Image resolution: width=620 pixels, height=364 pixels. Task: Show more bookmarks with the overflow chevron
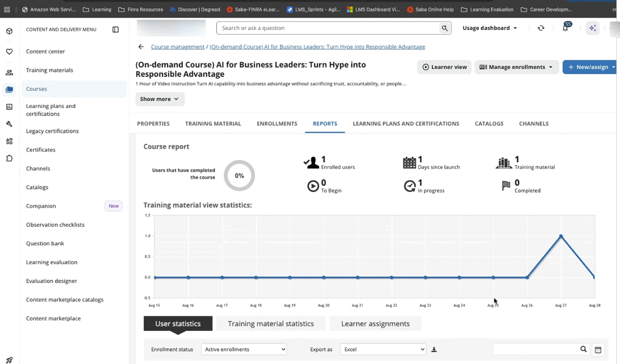click(614, 9)
